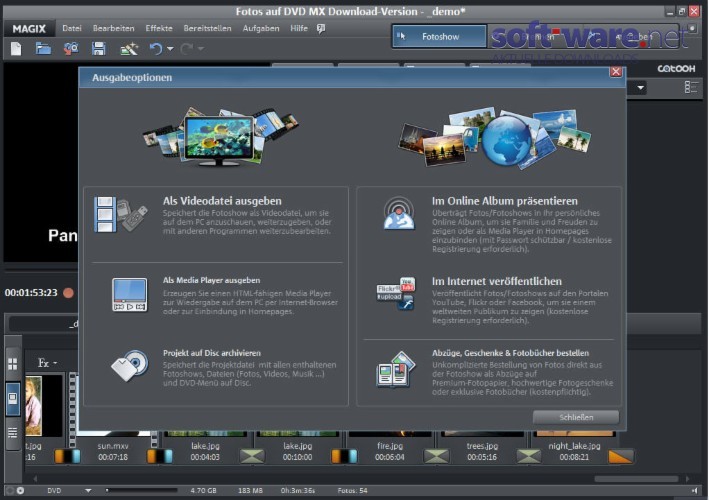The image size is (709, 500).
Task: Click the film strip and USB video file icon
Action: (120, 214)
